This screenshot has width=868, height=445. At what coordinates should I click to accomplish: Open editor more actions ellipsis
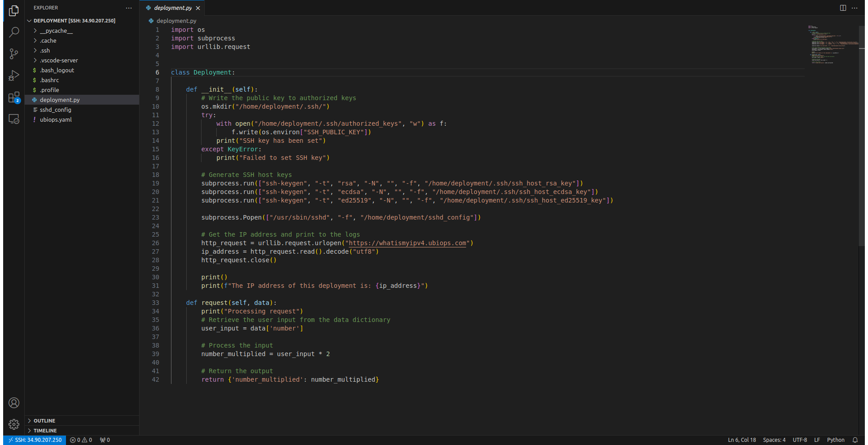click(855, 8)
